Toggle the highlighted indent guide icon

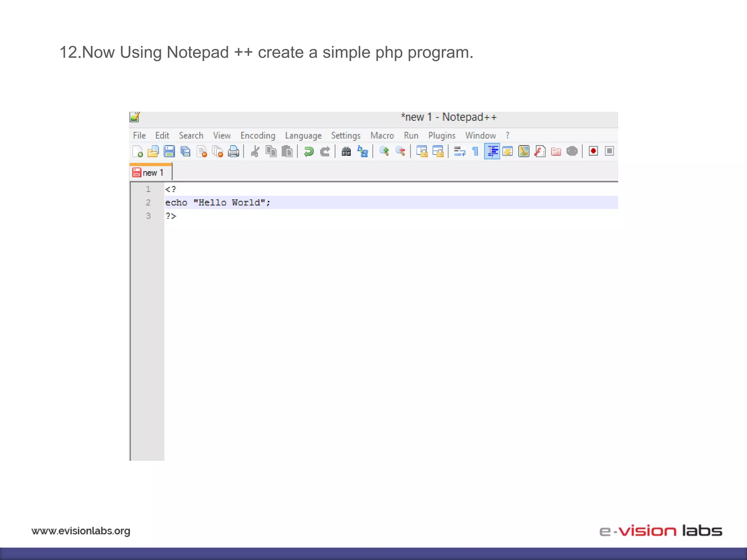click(x=492, y=151)
